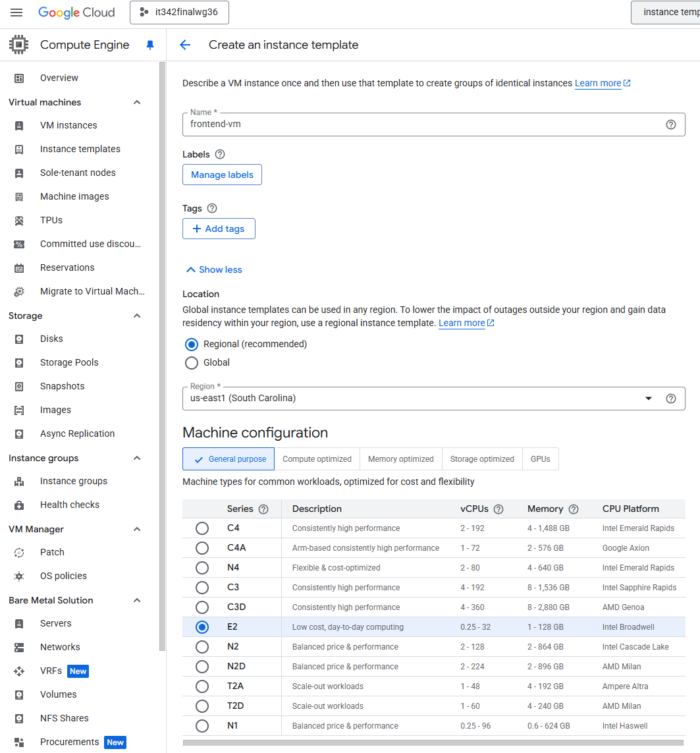
Task: Click the help icon next to Labels
Action: [220, 154]
